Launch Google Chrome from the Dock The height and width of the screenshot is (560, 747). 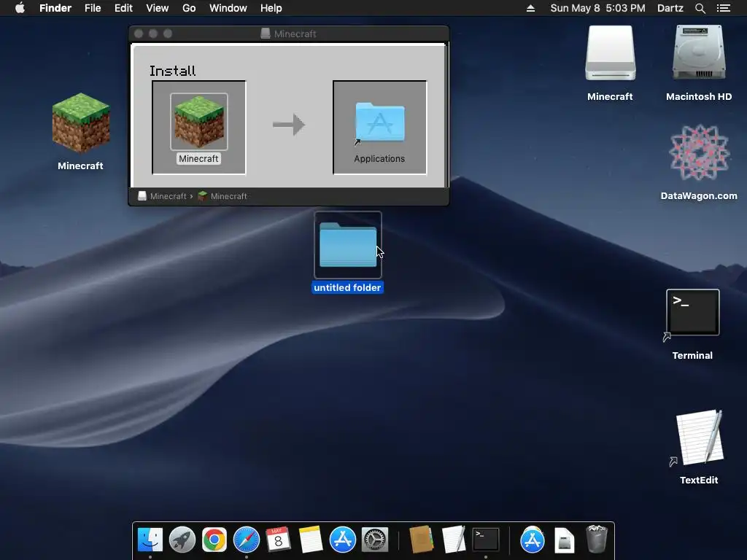tap(214, 540)
